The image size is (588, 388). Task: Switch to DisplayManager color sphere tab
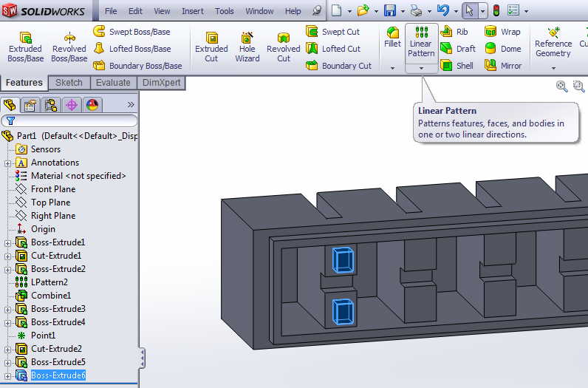pos(92,105)
